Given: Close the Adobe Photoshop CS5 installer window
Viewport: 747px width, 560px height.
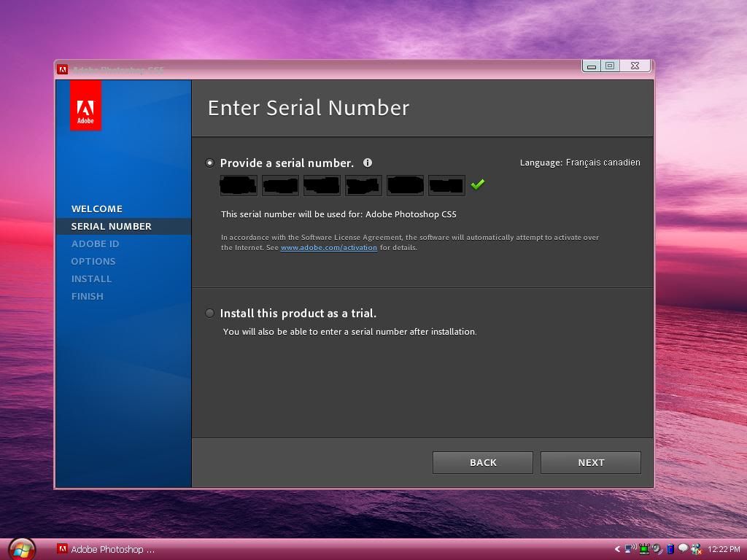Looking at the screenshot, I should 635,66.
